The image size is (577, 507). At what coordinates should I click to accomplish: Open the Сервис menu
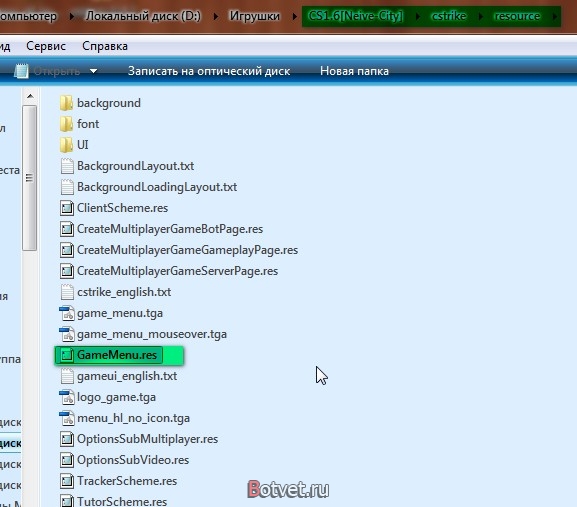(46, 46)
